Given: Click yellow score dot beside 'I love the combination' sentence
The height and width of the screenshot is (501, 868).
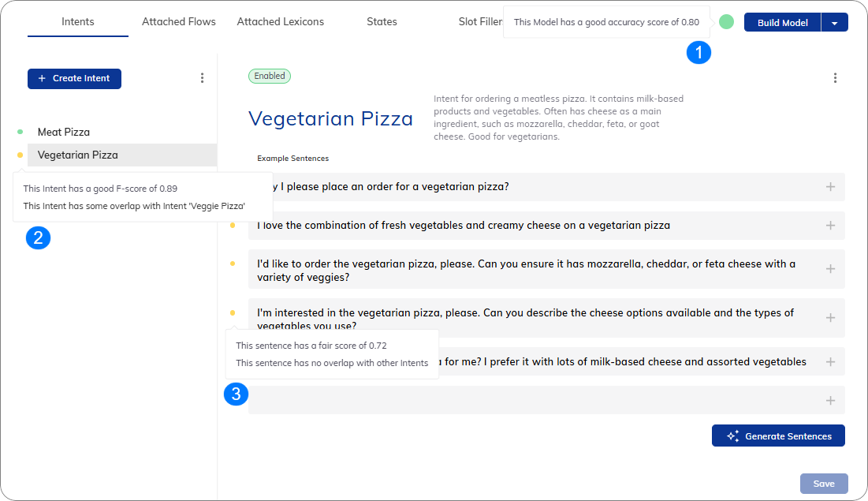Looking at the screenshot, I should pos(233,226).
